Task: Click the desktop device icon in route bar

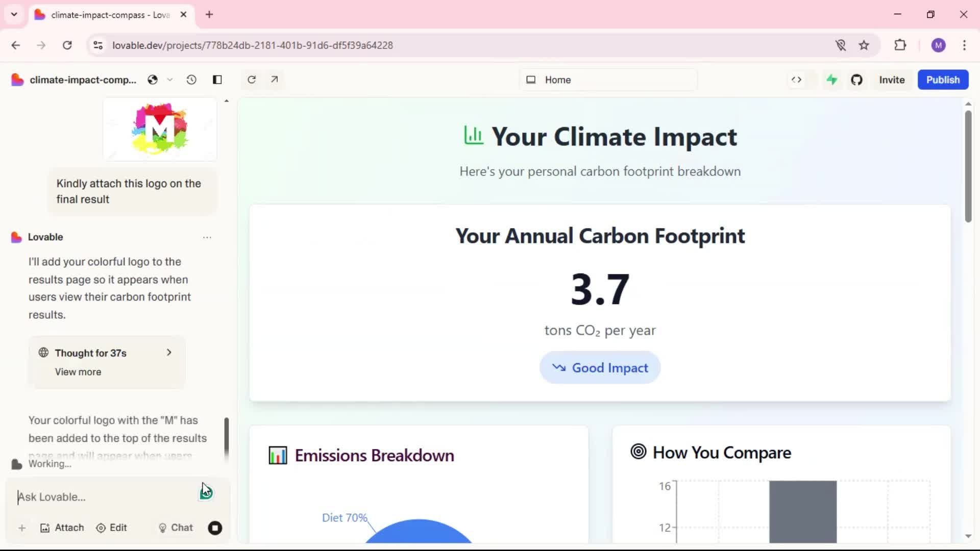Action: (531, 80)
